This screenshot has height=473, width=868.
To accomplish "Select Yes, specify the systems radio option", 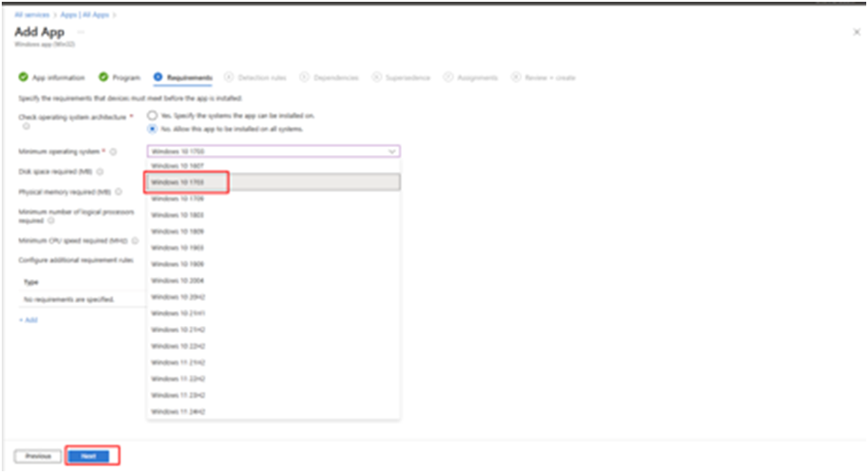I will point(152,116).
